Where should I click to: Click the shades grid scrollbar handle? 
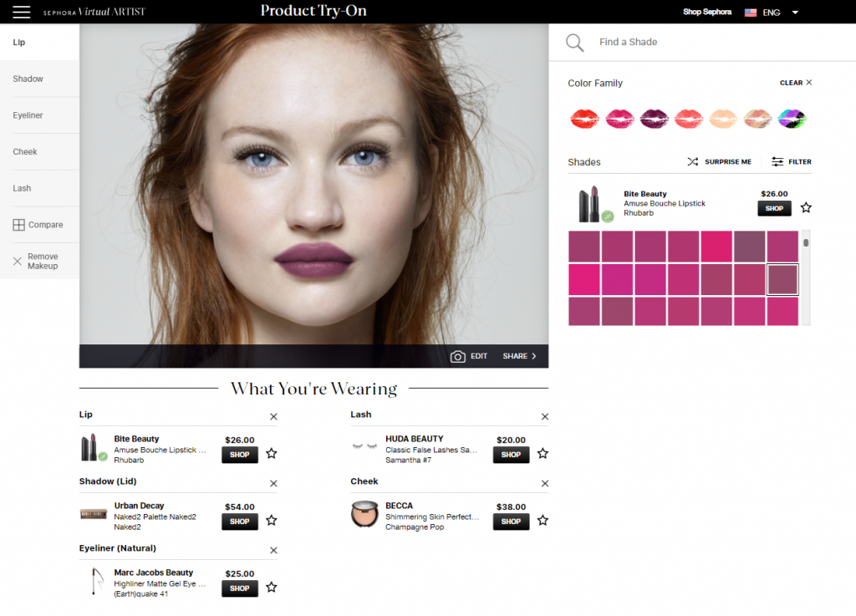(x=806, y=242)
